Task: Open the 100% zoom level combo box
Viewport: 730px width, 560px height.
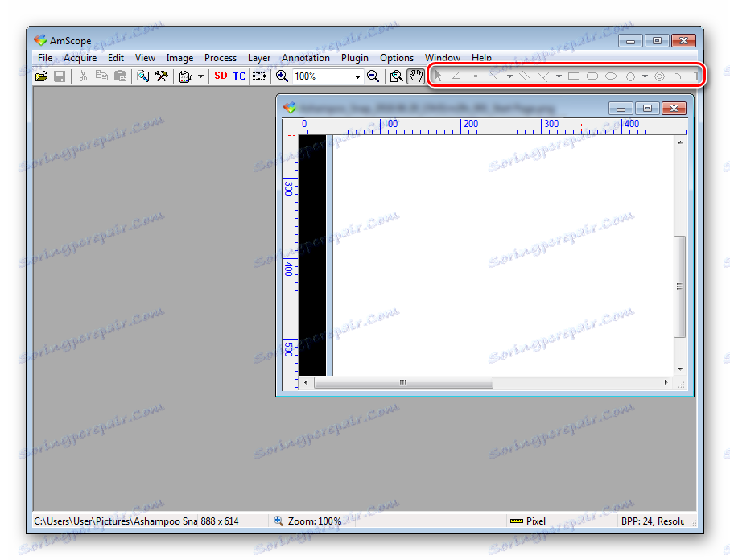Action: 328,76
